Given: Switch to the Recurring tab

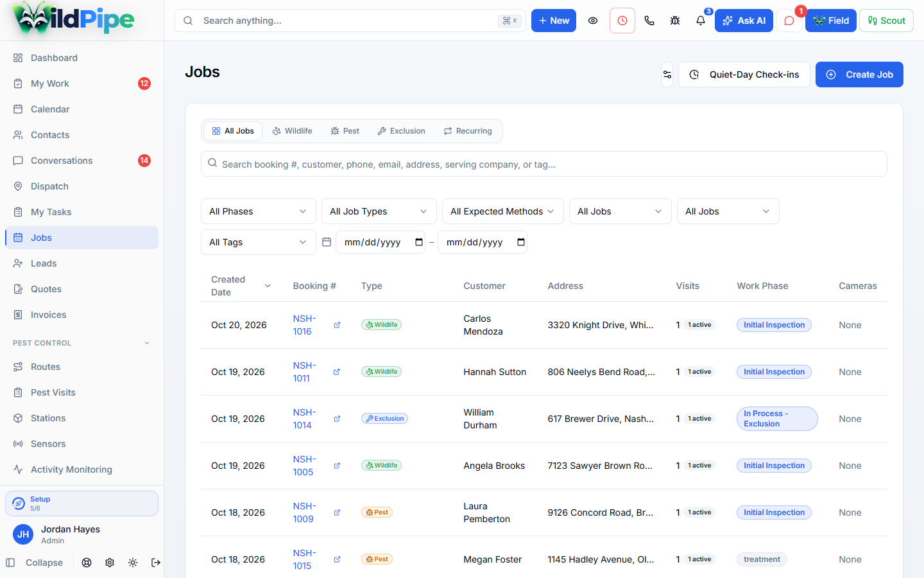Looking at the screenshot, I should coord(468,131).
